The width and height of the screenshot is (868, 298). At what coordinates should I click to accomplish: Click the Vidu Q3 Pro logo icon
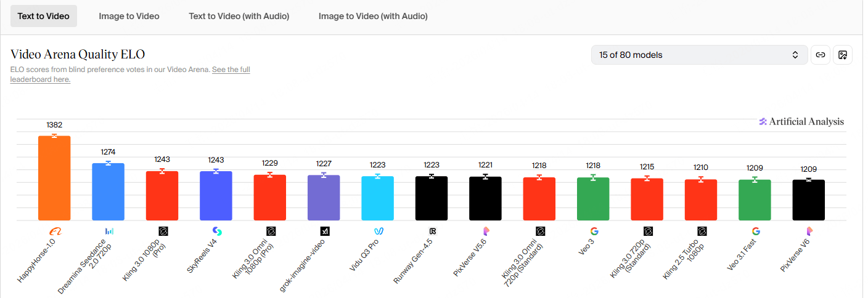(x=379, y=232)
